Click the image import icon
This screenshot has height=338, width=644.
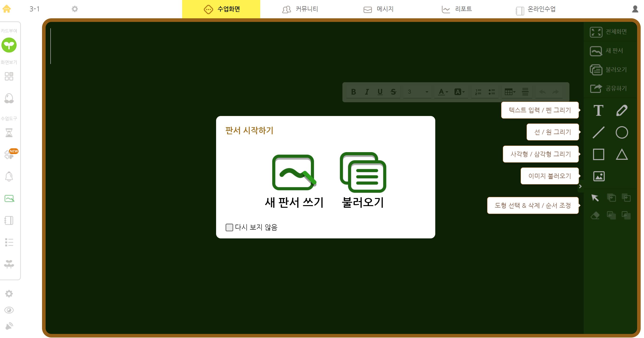[x=599, y=176]
